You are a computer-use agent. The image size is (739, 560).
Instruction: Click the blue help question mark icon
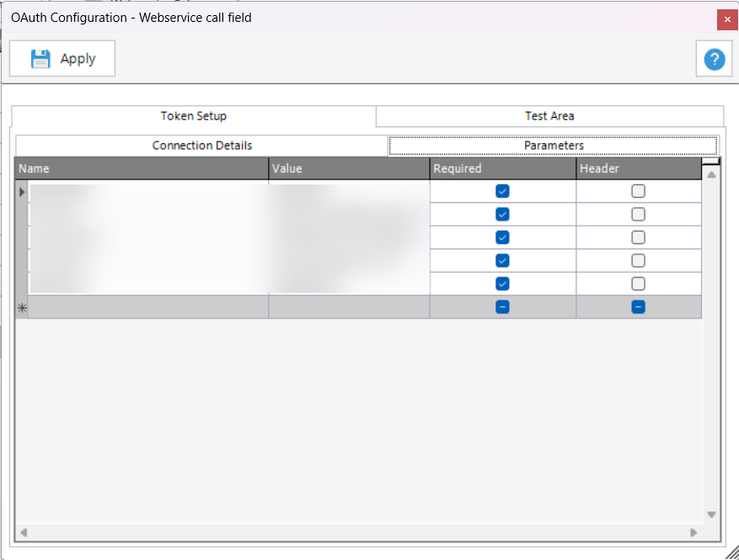[715, 59]
